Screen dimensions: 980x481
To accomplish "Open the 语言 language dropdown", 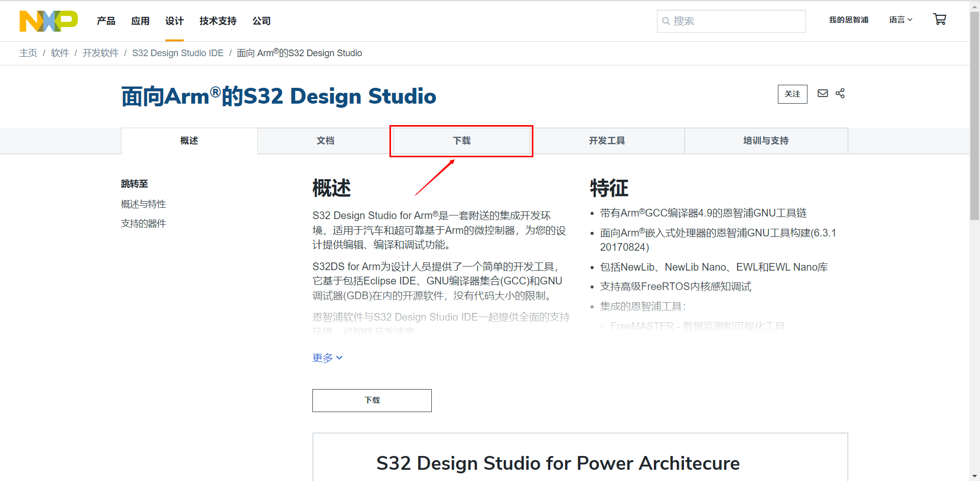I will (900, 19).
